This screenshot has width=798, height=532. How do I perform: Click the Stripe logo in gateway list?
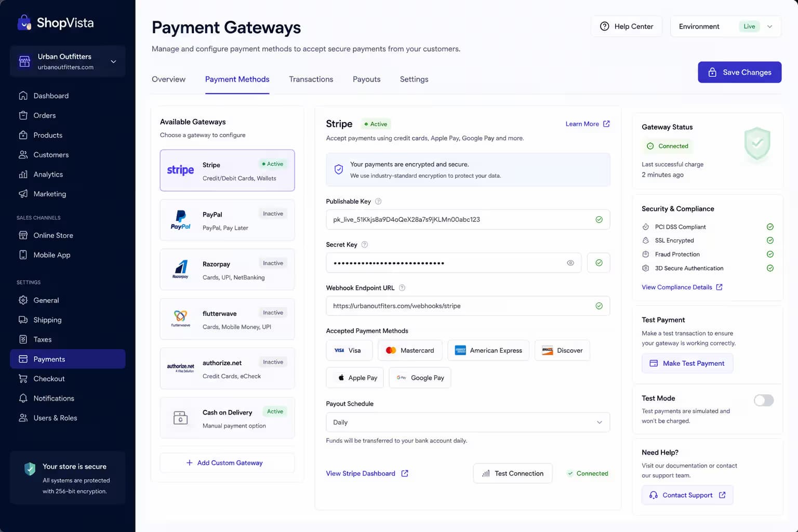pyautogui.click(x=180, y=170)
